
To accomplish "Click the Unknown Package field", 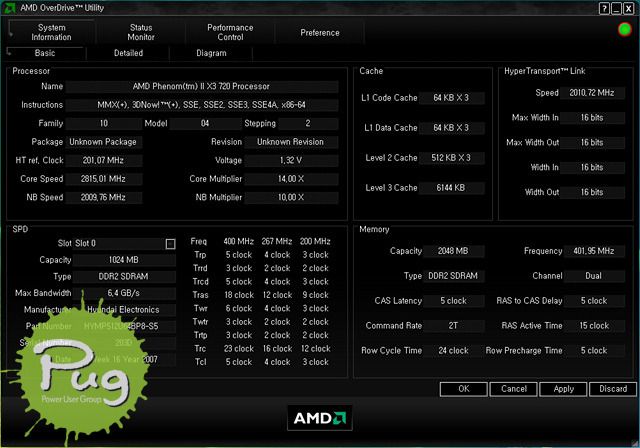I will (x=104, y=142).
